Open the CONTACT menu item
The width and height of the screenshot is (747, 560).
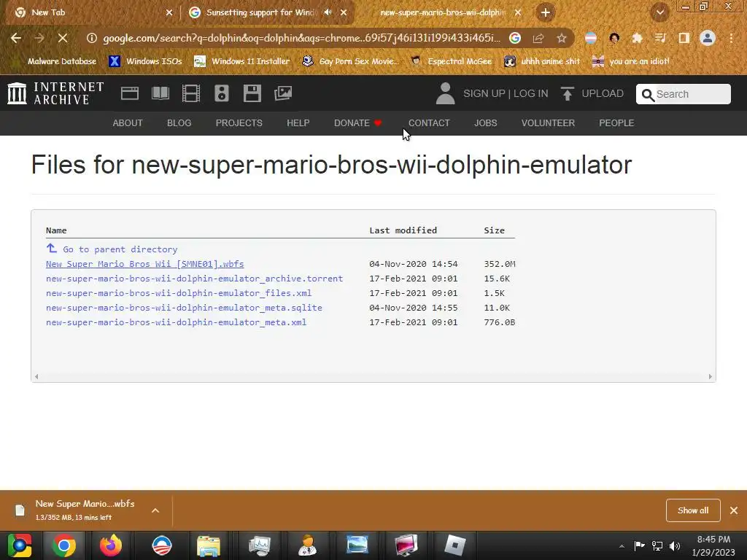[429, 123]
